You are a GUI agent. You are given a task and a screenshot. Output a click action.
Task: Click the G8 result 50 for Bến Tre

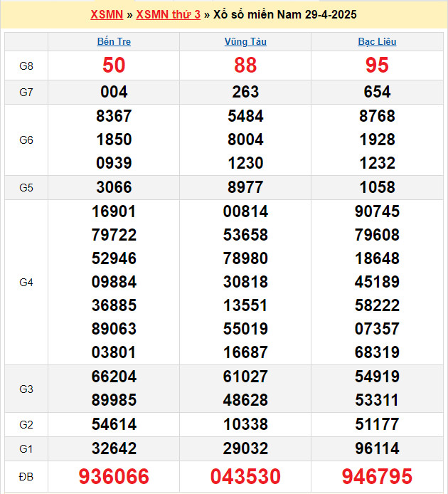pyautogui.click(x=114, y=65)
